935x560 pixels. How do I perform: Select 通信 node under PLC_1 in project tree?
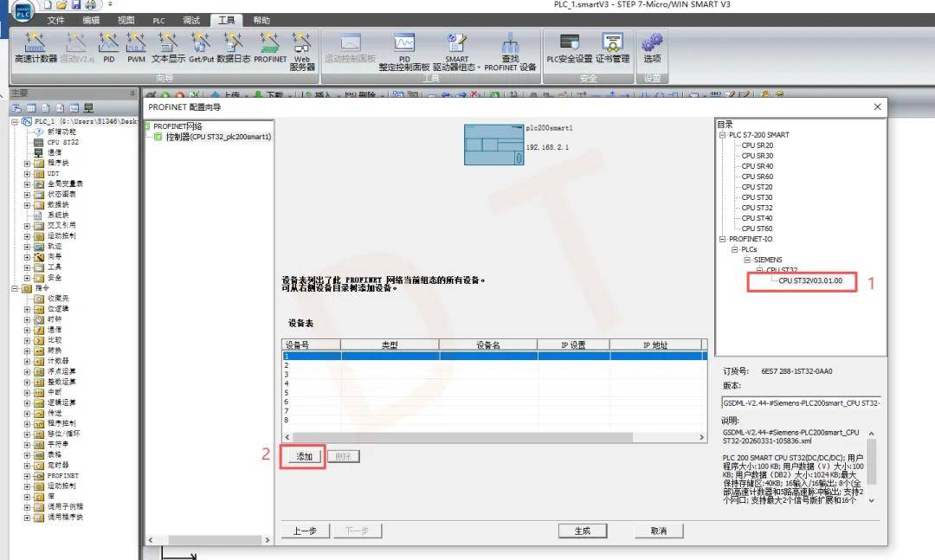point(55,152)
